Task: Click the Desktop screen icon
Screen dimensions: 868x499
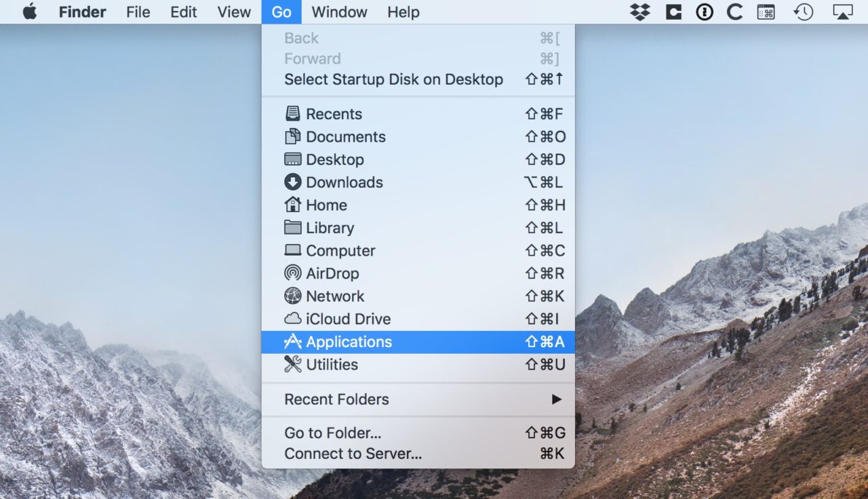Action: [x=293, y=159]
